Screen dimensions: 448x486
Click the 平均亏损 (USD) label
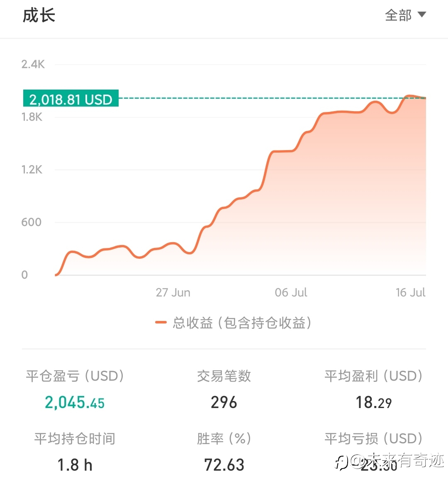(374, 438)
